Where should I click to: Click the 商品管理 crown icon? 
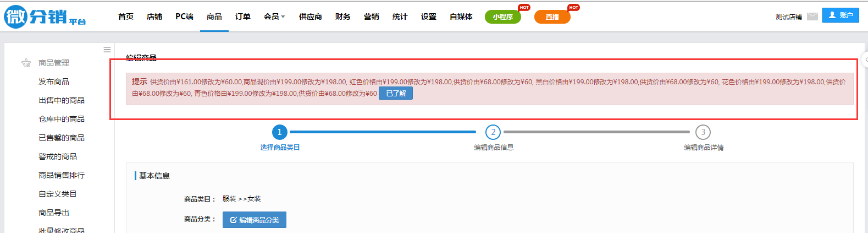coord(26,63)
